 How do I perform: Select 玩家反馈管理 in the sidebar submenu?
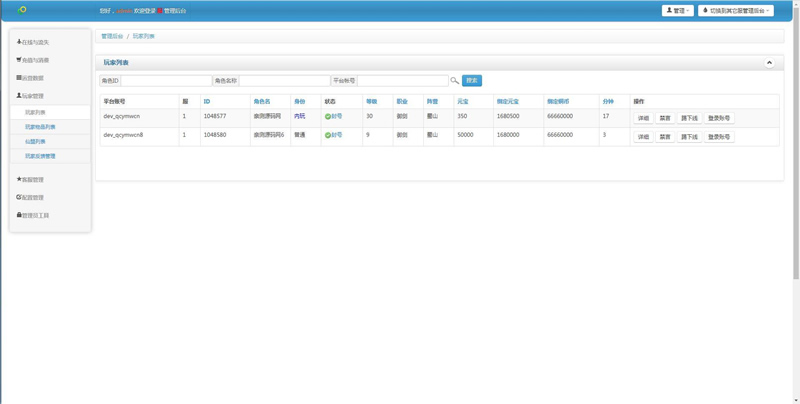coord(40,156)
